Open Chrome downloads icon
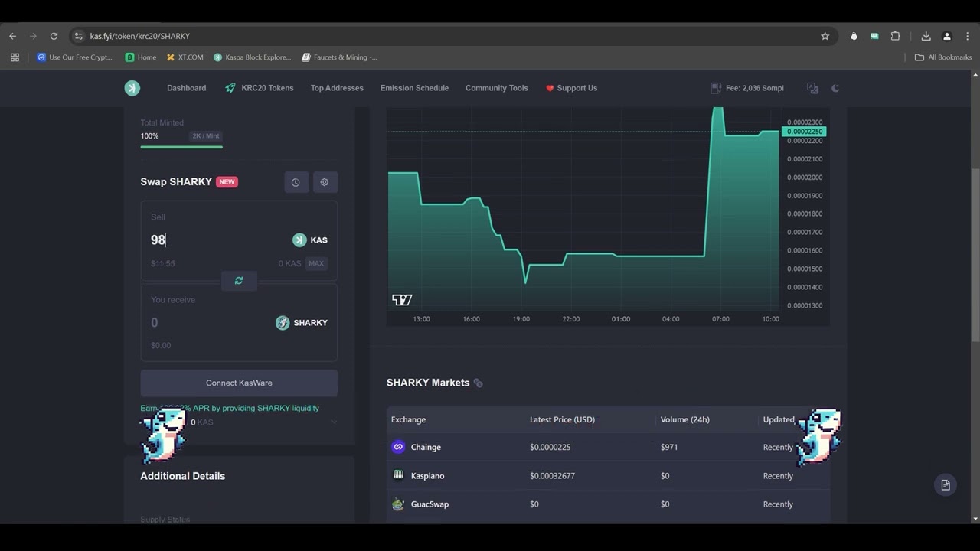Image resolution: width=980 pixels, height=551 pixels. tap(926, 36)
